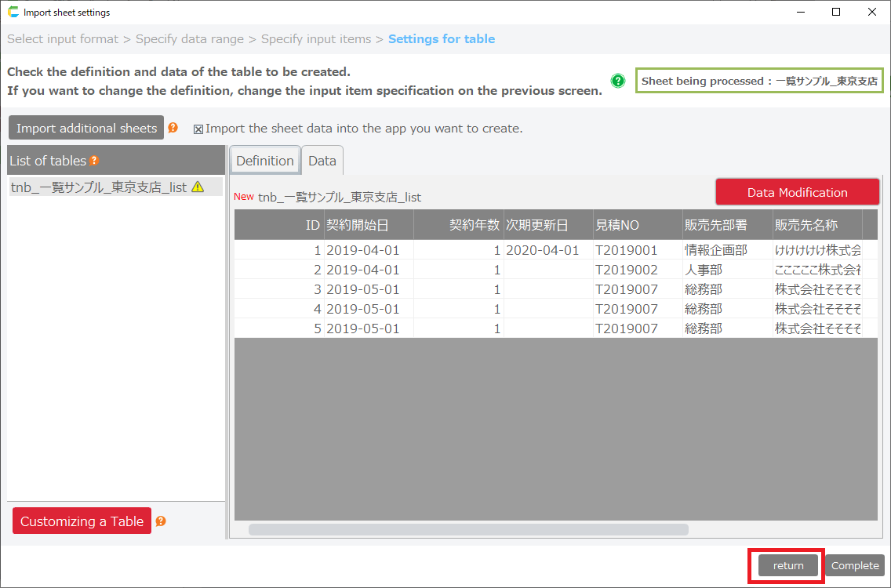The height and width of the screenshot is (588, 891).
Task: Click the horizontal scrollbar under data grid
Action: click(468, 530)
